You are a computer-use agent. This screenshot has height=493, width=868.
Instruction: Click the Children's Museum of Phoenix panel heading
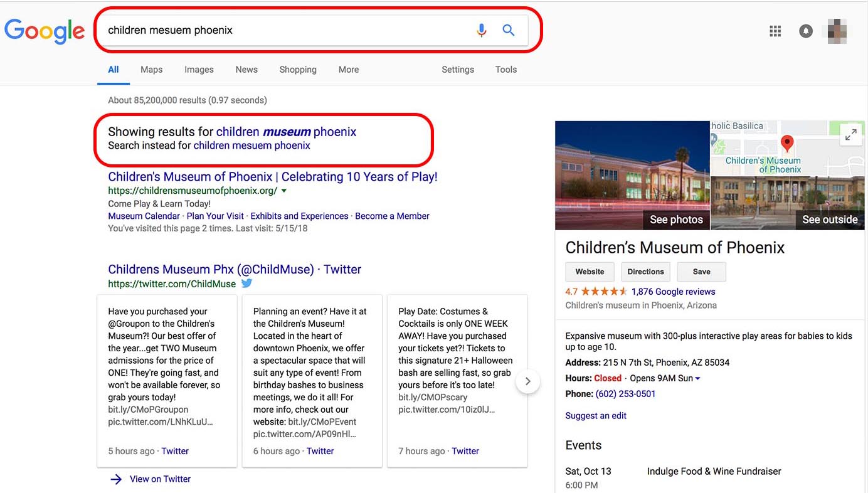click(675, 248)
